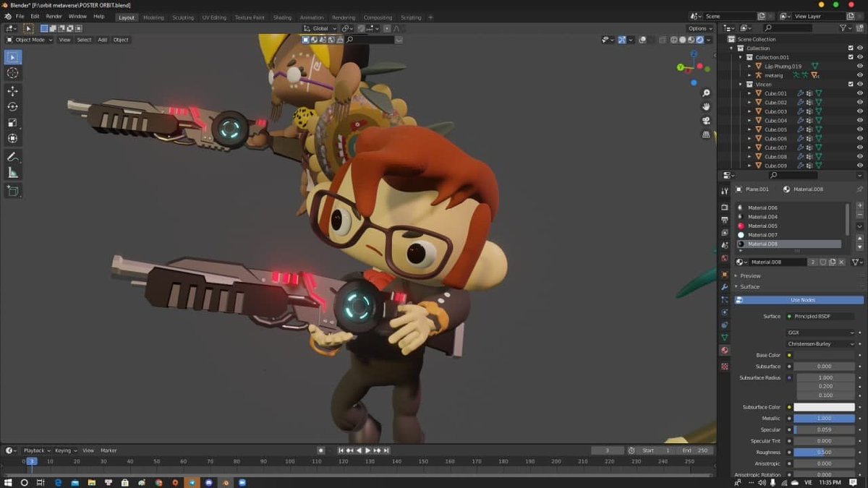Click the hand pan-view icon

tap(706, 107)
